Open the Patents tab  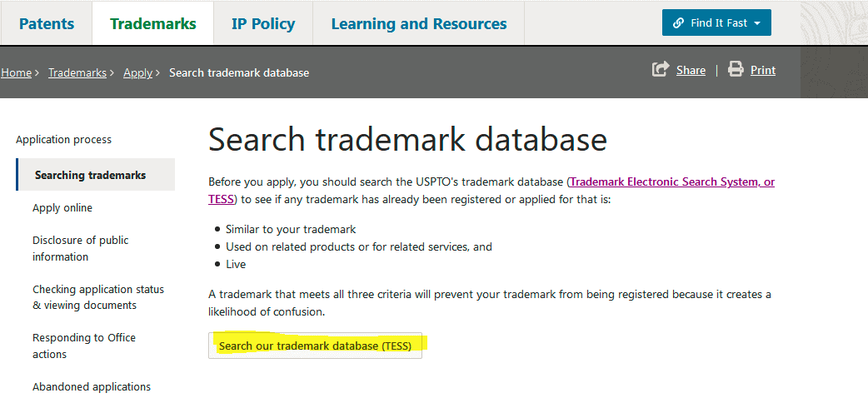click(x=47, y=24)
